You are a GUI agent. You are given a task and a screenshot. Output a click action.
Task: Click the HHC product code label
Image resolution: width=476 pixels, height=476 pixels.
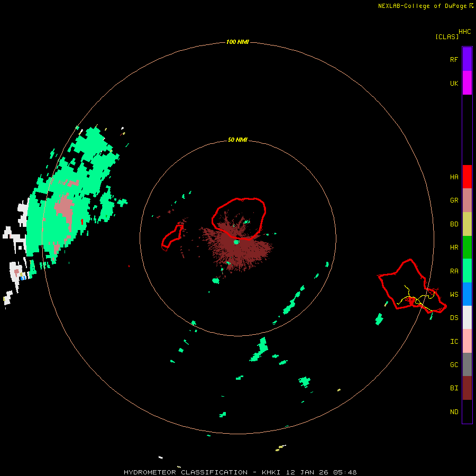(464, 32)
